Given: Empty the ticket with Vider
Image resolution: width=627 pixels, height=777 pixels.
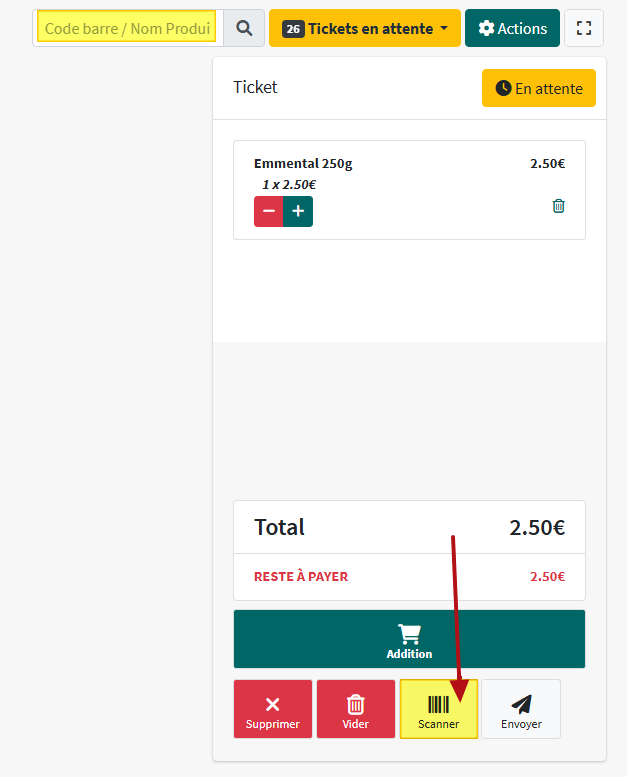Looking at the screenshot, I should [x=355, y=709].
